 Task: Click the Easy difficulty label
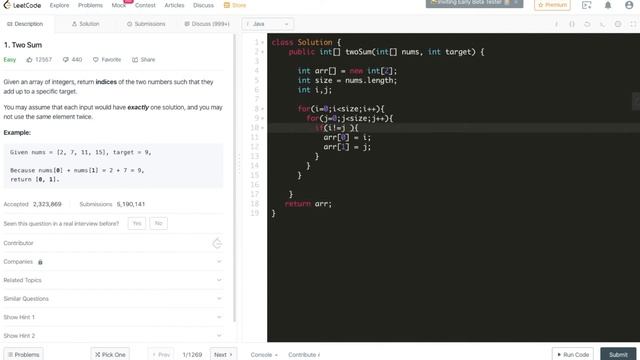click(x=9, y=60)
